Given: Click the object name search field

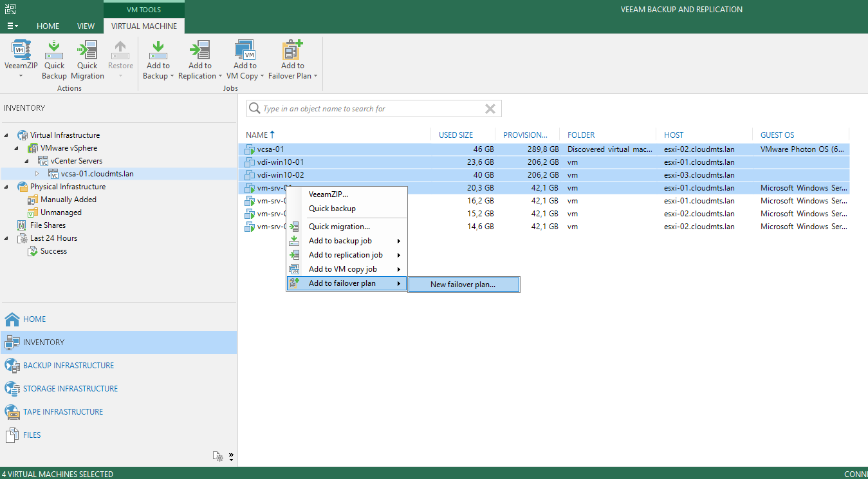Looking at the screenshot, I should (367, 109).
